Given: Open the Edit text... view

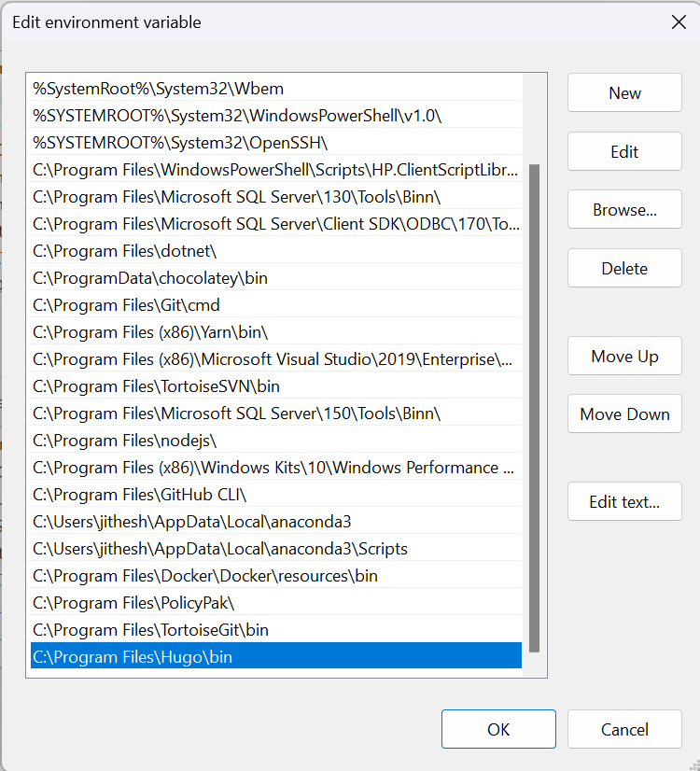Looking at the screenshot, I should pyautogui.click(x=624, y=502).
